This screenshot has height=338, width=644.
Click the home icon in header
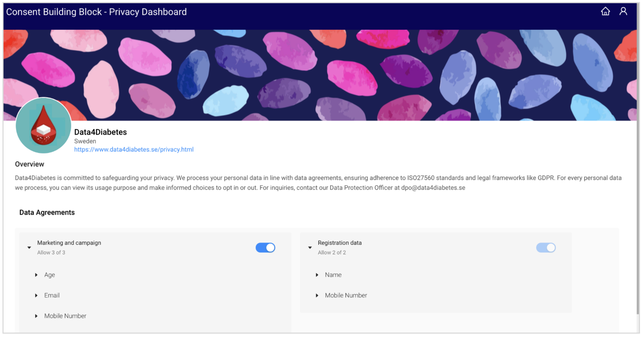[x=605, y=11]
